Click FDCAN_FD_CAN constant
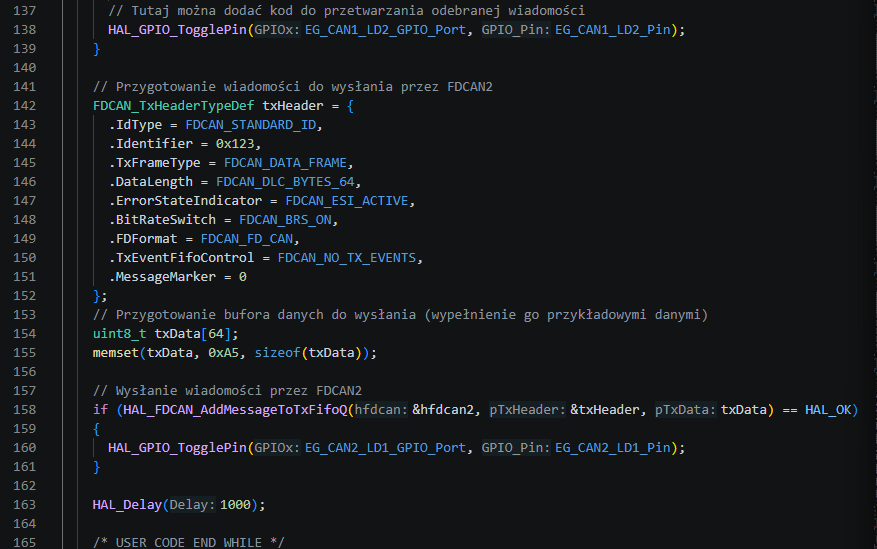 [247, 239]
